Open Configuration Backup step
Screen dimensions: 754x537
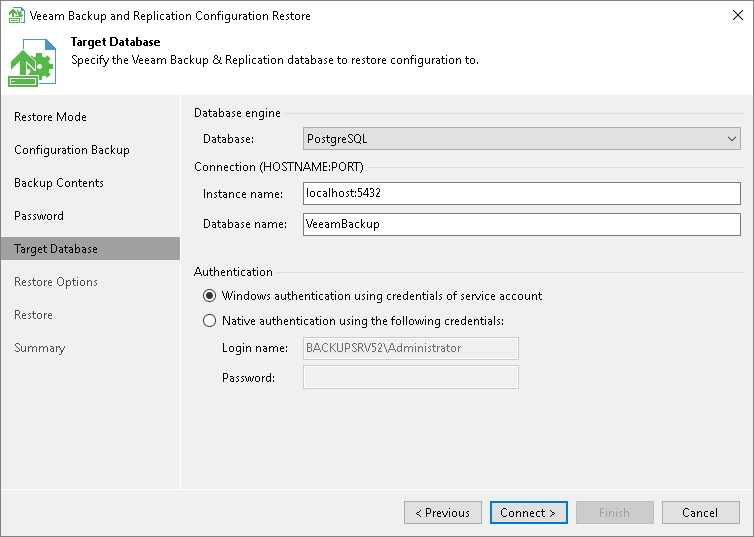click(x=72, y=150)
